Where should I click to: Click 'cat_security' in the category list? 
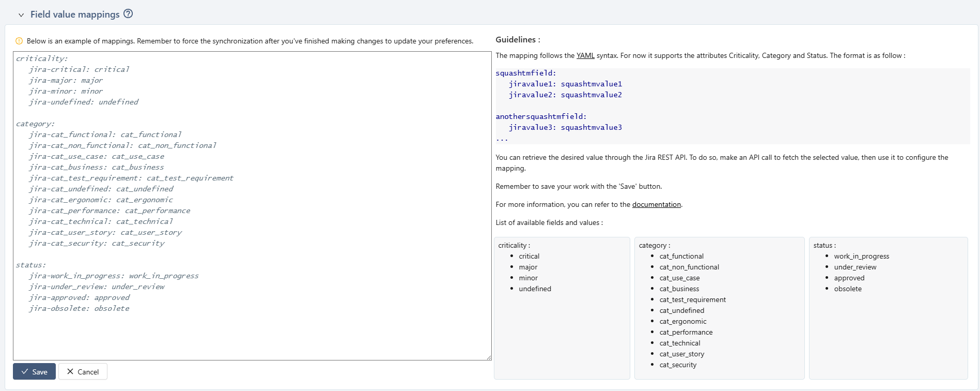click(678, 365)
